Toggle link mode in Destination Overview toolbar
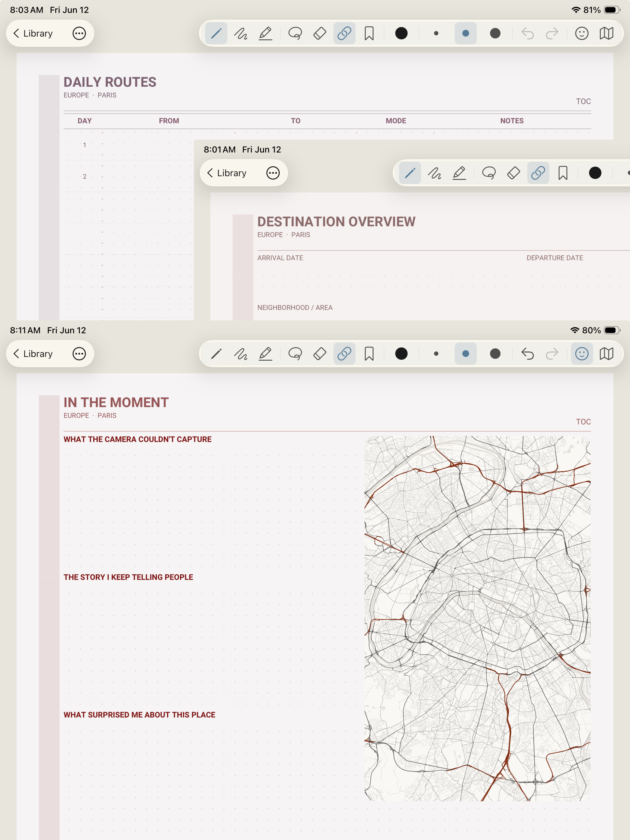 538,173
